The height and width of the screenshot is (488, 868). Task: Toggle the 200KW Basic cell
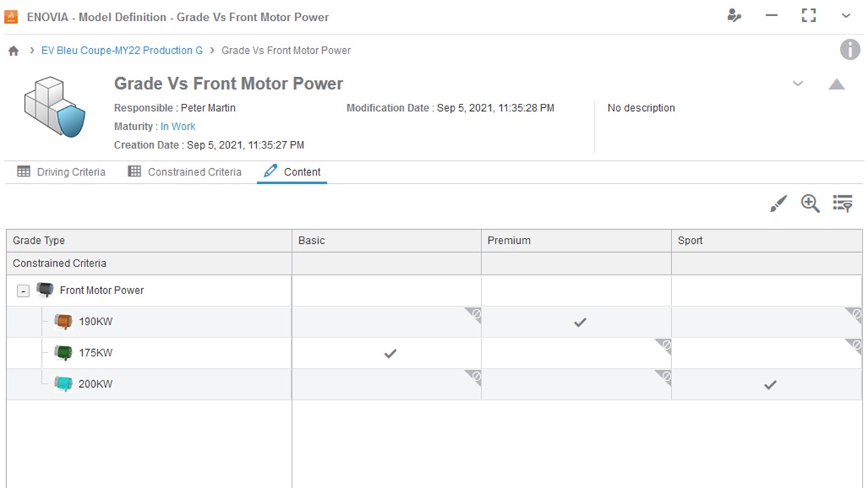[x=387, y=384]
